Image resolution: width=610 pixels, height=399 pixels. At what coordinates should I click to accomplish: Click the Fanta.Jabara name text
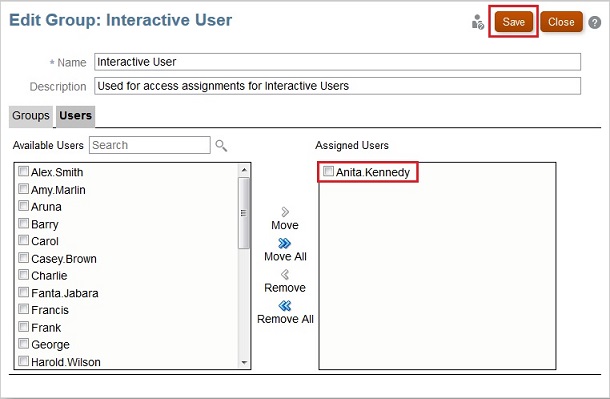[65, 293]
